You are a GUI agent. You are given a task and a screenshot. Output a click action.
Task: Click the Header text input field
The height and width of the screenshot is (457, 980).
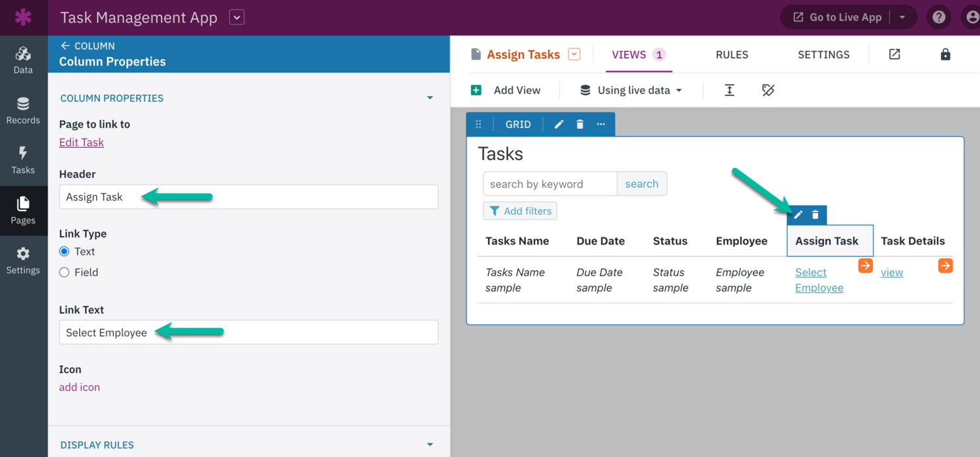(248, 197)
